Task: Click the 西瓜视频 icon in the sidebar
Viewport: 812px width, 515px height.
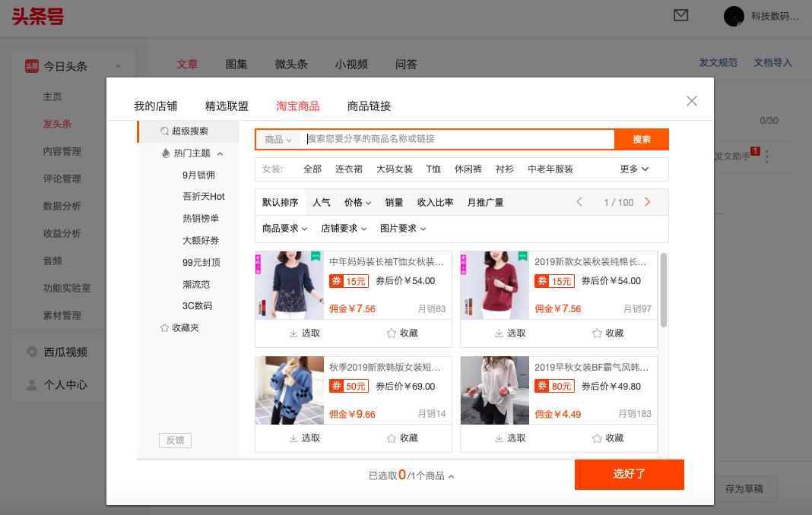Action: (x=31, y=352)
